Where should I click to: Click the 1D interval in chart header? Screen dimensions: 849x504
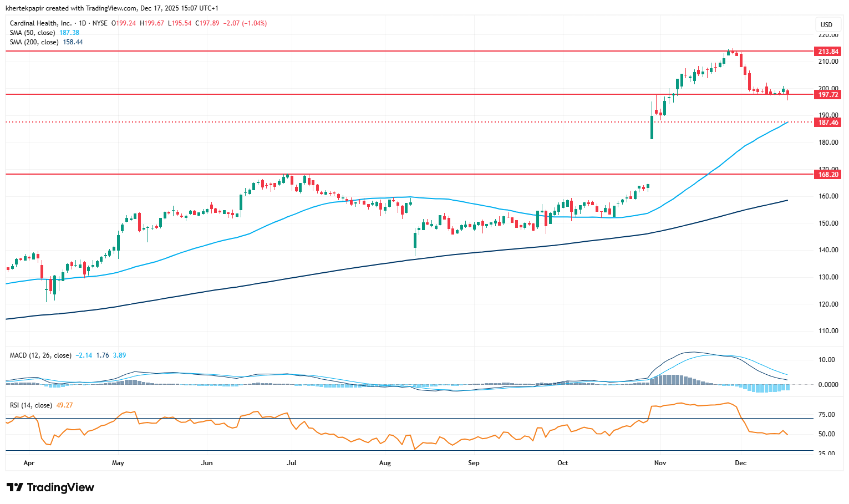(x=83, y=23)
